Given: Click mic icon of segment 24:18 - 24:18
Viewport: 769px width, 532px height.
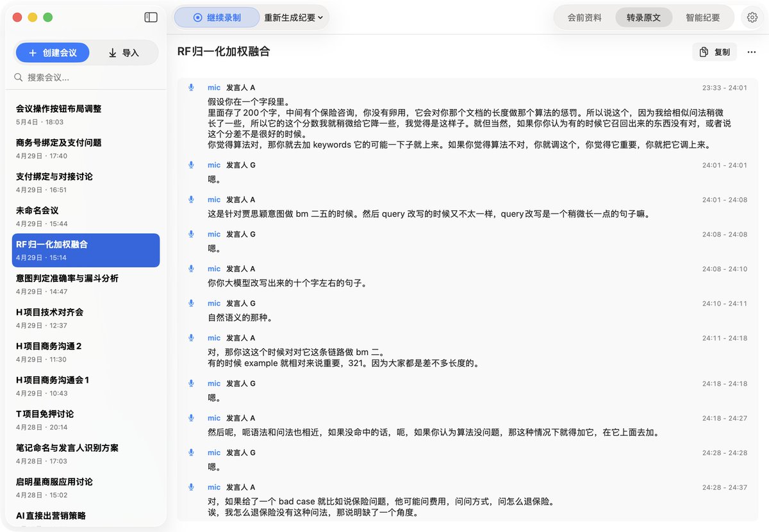Looking at the screenshot, I should coord(191,384).
